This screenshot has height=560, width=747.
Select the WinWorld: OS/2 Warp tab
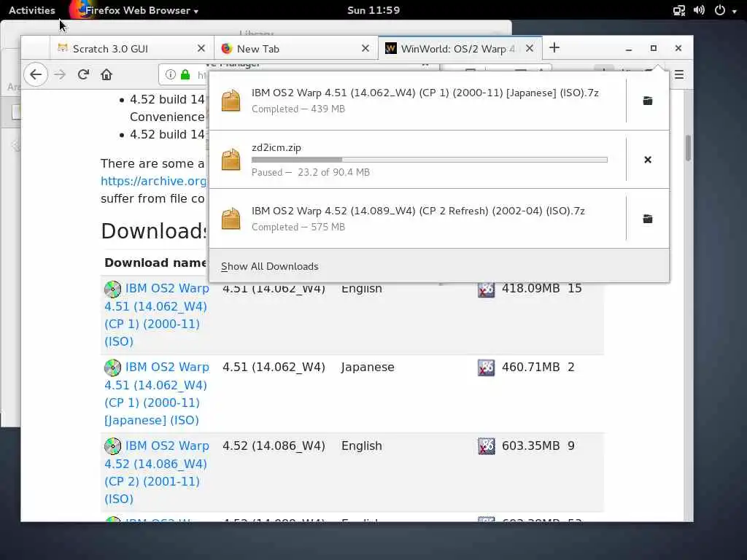click(460, 49)
